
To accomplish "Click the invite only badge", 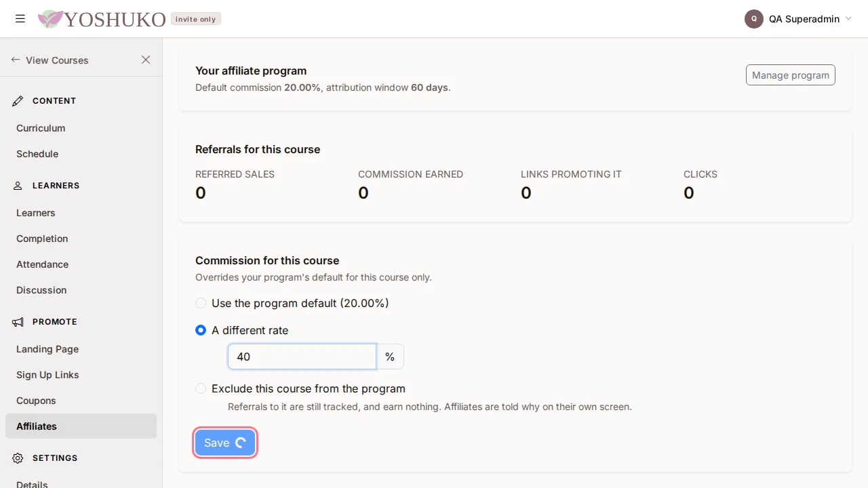I will pos(195,19).
